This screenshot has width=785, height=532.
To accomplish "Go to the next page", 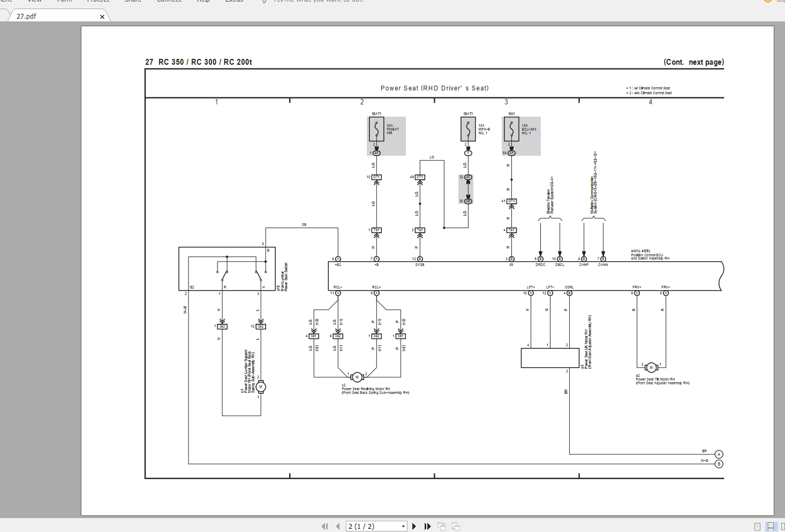I will point(414,526).
